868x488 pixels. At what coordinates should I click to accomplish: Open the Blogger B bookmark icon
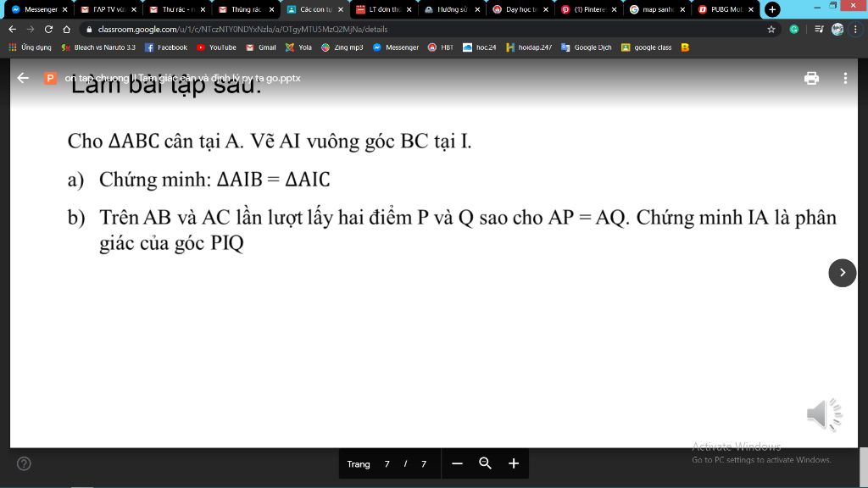point(685,47)
